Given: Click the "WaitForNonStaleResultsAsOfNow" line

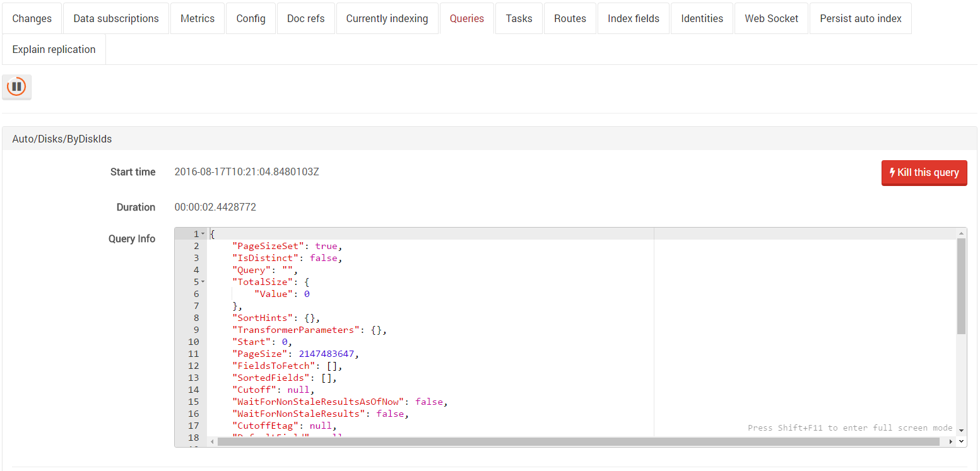Looking at the screenshot, I should click(341, 402).
